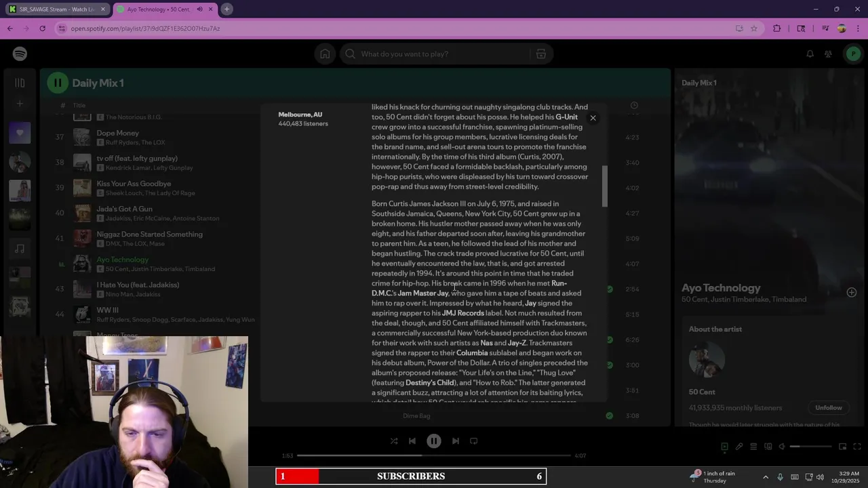The image size is (868, 488).
Task: Open the Windows volume tray icon
Action: pyautogui.click(x=820, y=477)
